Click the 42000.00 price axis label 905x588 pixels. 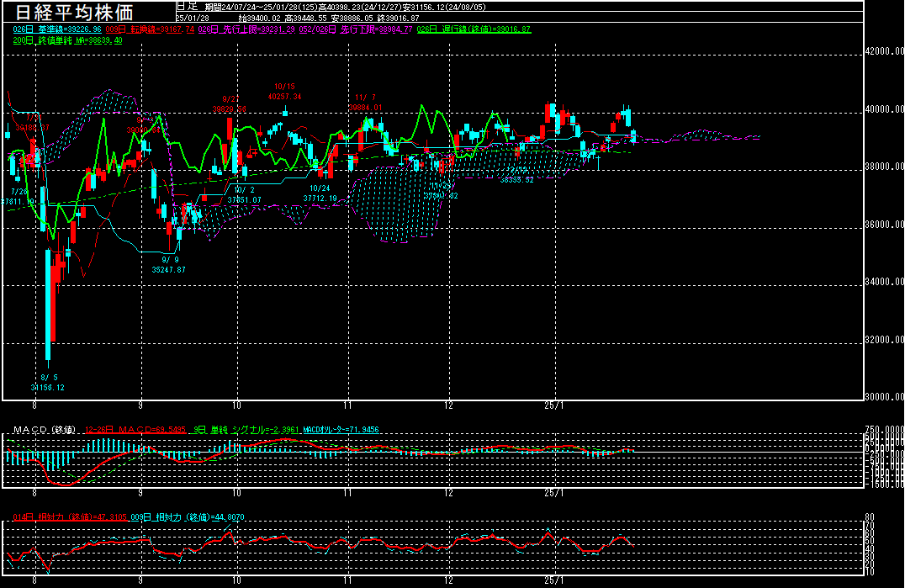pos(885,51)
